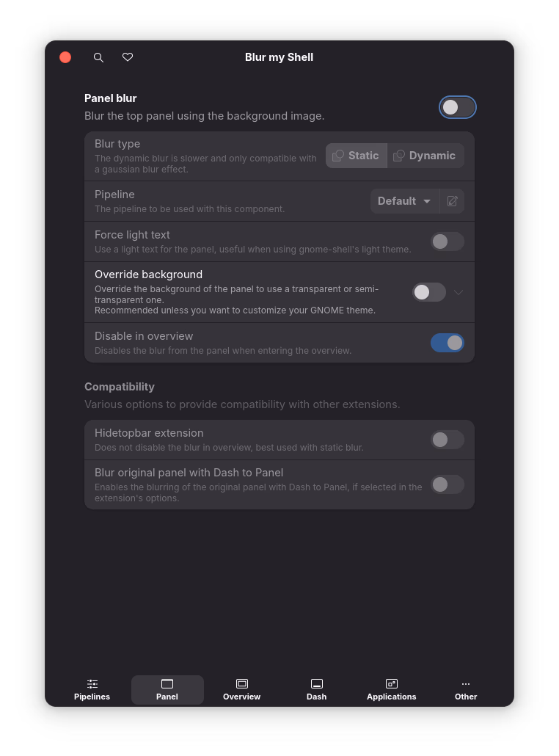Switch to the Overview tab icon
This screenshot has height=756, width=559.
(242, 683)
